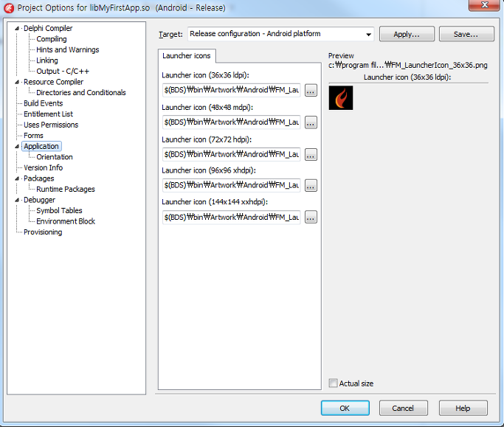This screenshot has width=504, height=427.
Task: Click the 72x72 hdpi icon path field
Action: (x=232, y=154)
